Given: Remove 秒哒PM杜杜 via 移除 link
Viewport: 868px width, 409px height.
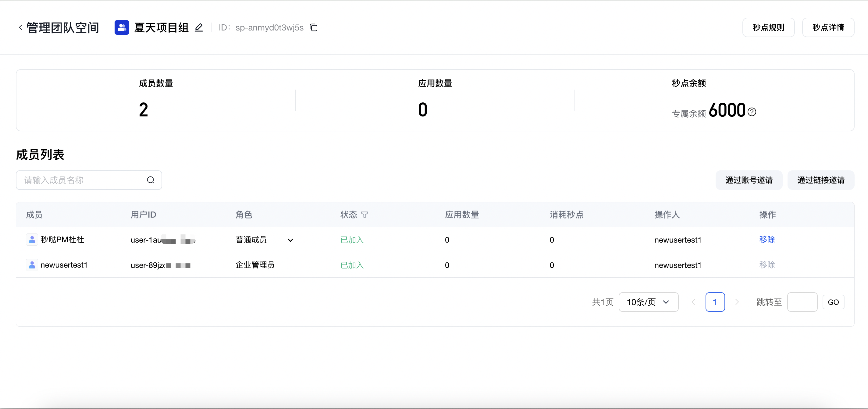Looking at the screenshot, I should click(x=767, y=239).
